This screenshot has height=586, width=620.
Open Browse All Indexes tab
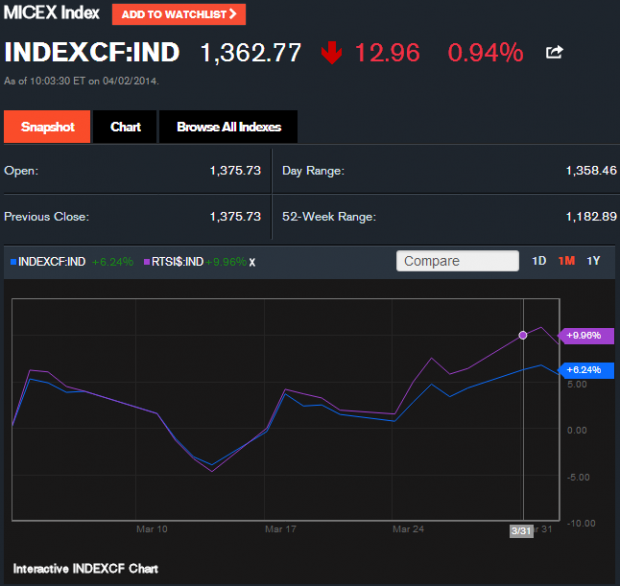[x=228, y=127]
